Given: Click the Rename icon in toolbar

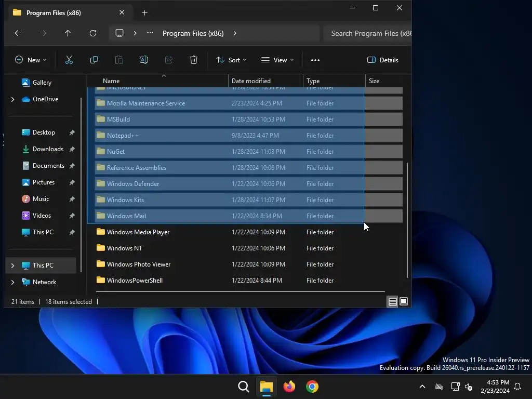Looking at the screenshot, I should point(144,60).
